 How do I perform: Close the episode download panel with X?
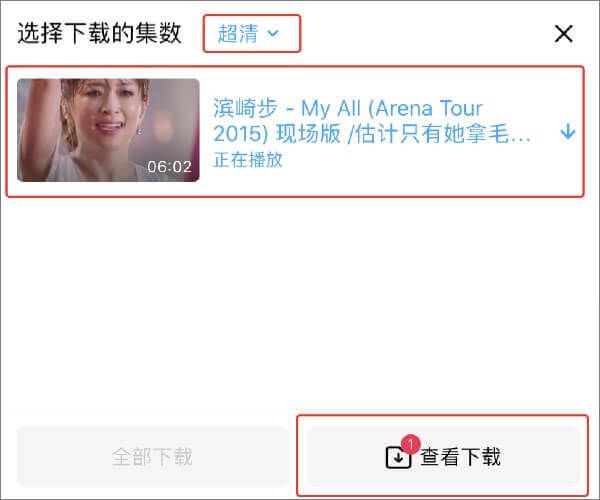coord(564,34)
